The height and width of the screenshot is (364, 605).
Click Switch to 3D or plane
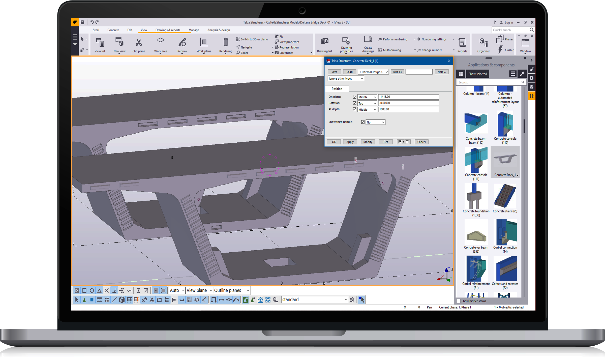point(252,39)
